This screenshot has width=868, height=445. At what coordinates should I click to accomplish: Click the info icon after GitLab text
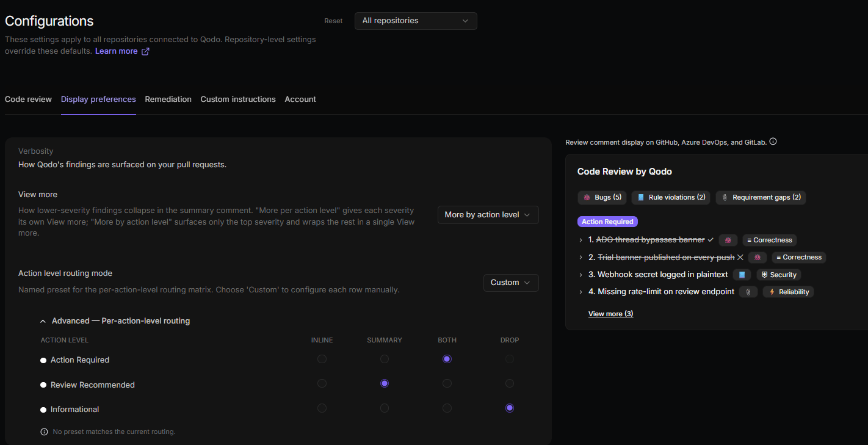point(773,142)
